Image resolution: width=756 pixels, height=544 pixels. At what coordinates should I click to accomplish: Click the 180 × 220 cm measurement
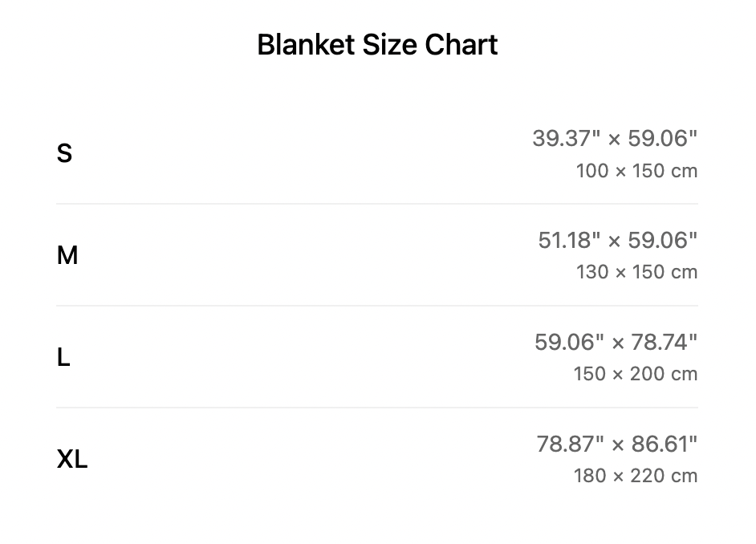[x=635, y=476]
